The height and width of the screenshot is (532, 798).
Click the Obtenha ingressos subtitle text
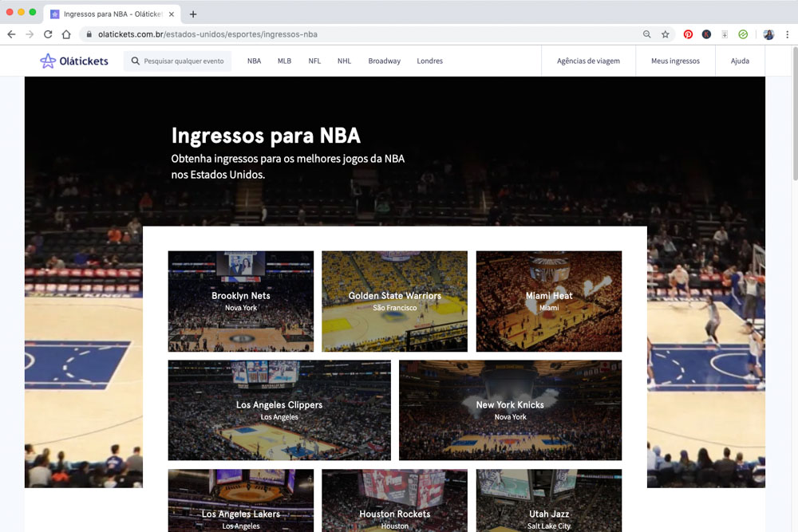[287, 167]
